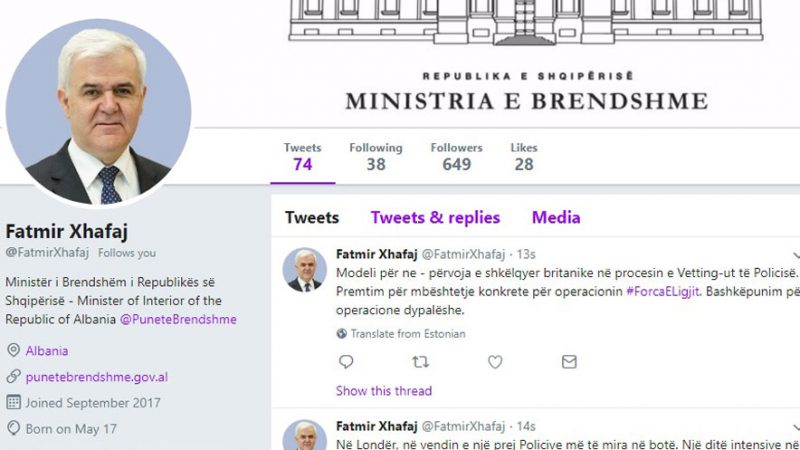The image size is (800, 450).
Task: Click the #ForcaELigjit hashtag
Action: click(x=663, y=291)
